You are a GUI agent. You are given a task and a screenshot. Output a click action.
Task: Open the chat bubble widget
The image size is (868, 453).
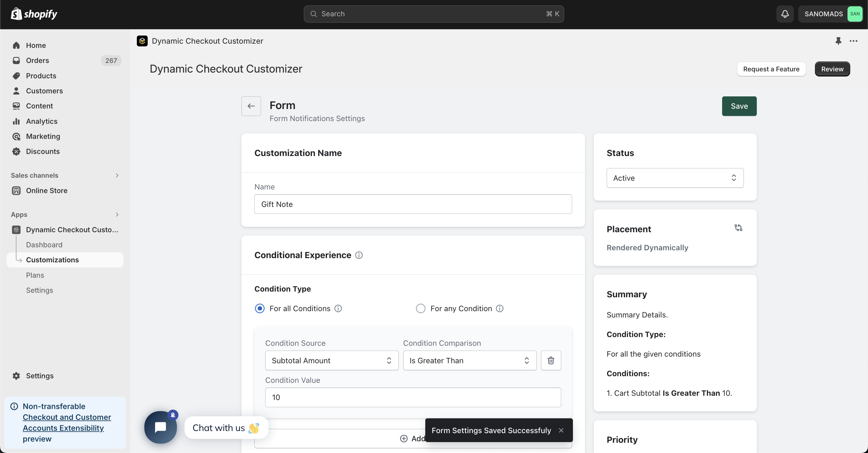coord(160,427)
